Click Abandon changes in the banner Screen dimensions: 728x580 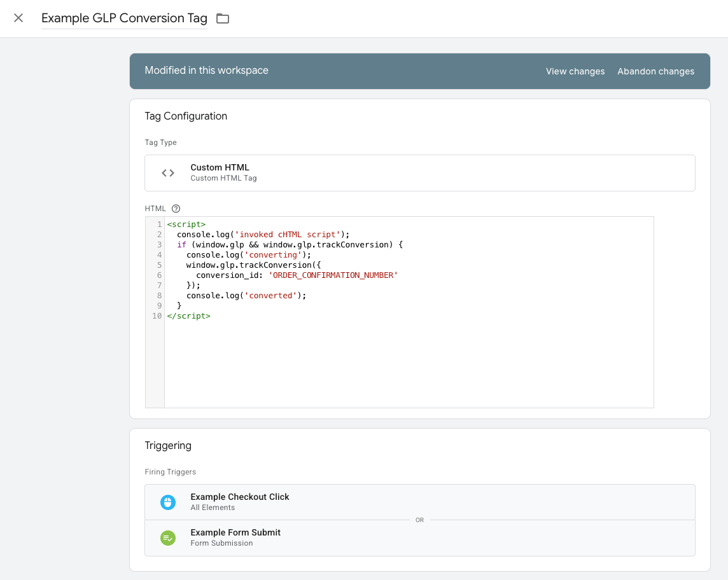tap(655, 71)
